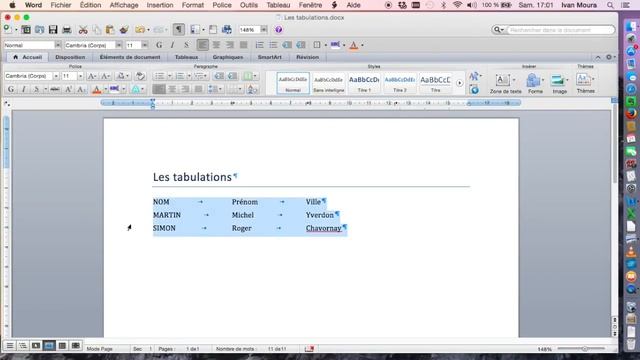Click the document search field
The height and width of the screenshot is (360, 640).
pyautogui.click(x=560, y=30)
